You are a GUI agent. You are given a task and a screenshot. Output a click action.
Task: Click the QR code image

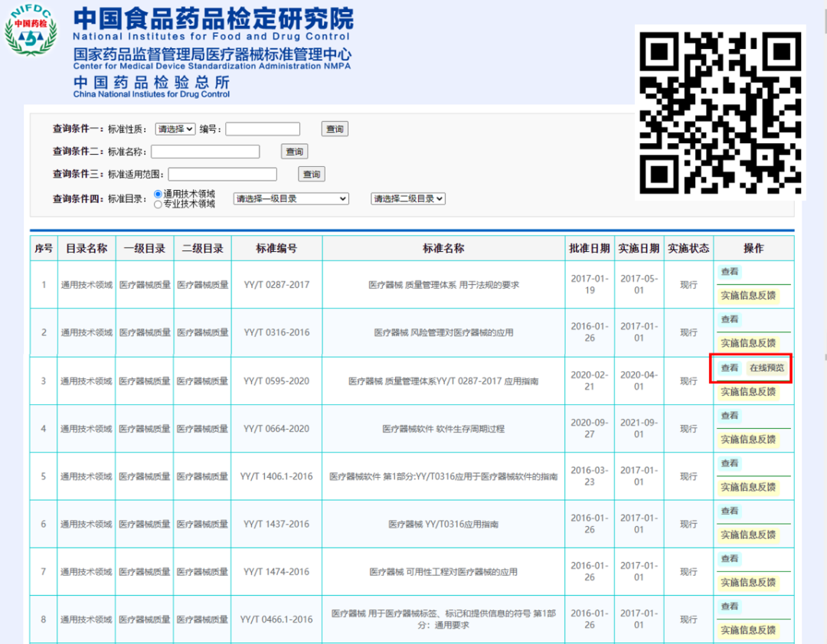[720, 112]
